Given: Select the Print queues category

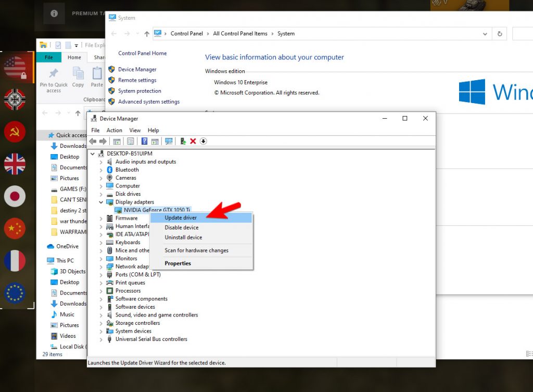Looking at the screenshot, I should 130,283.
